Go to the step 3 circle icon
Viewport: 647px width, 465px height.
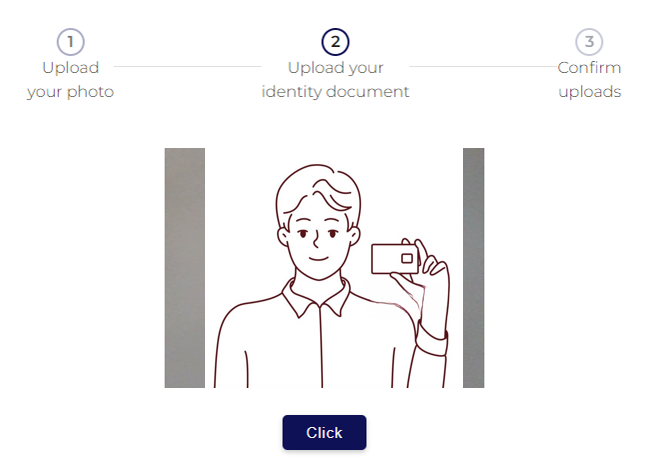point(589,42)
